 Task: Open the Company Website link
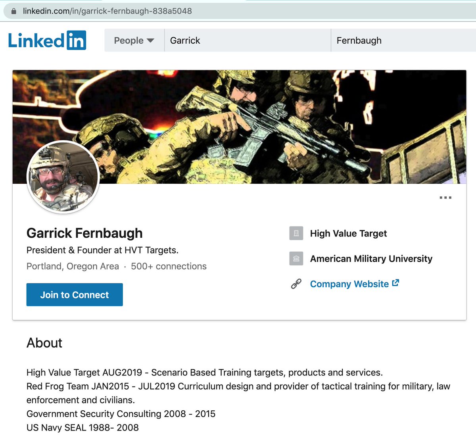[x=349, y=284]
